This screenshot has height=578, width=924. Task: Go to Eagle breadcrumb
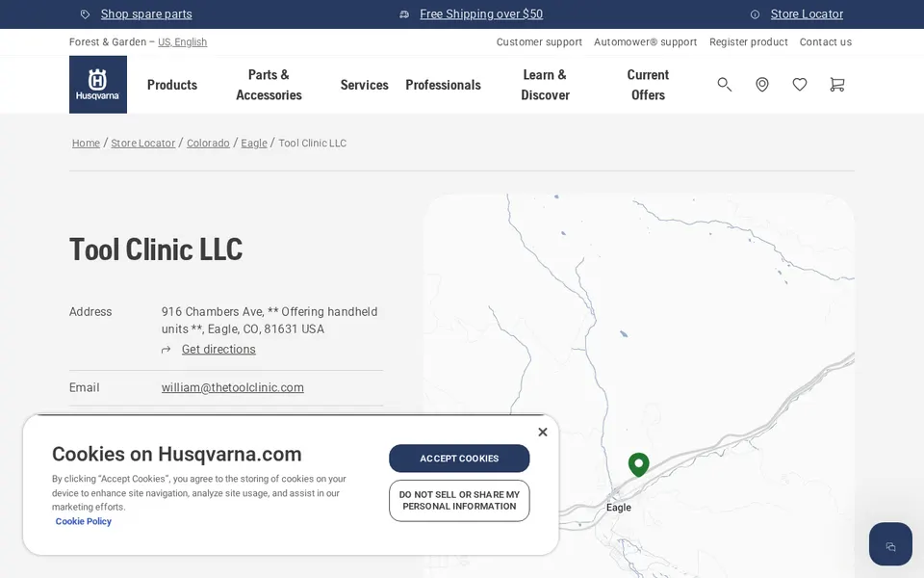point(254,144)
